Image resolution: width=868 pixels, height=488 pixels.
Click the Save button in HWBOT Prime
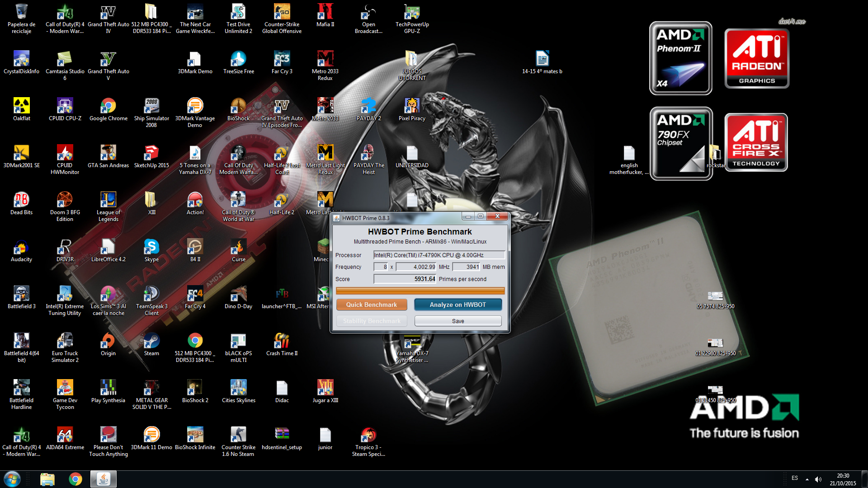click(458, 321)
